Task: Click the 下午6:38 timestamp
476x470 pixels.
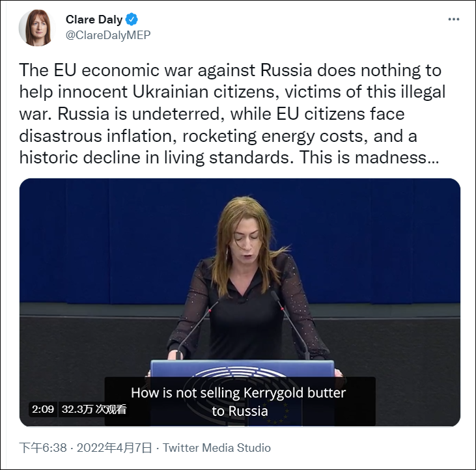Action: click(x=44, y=448)
